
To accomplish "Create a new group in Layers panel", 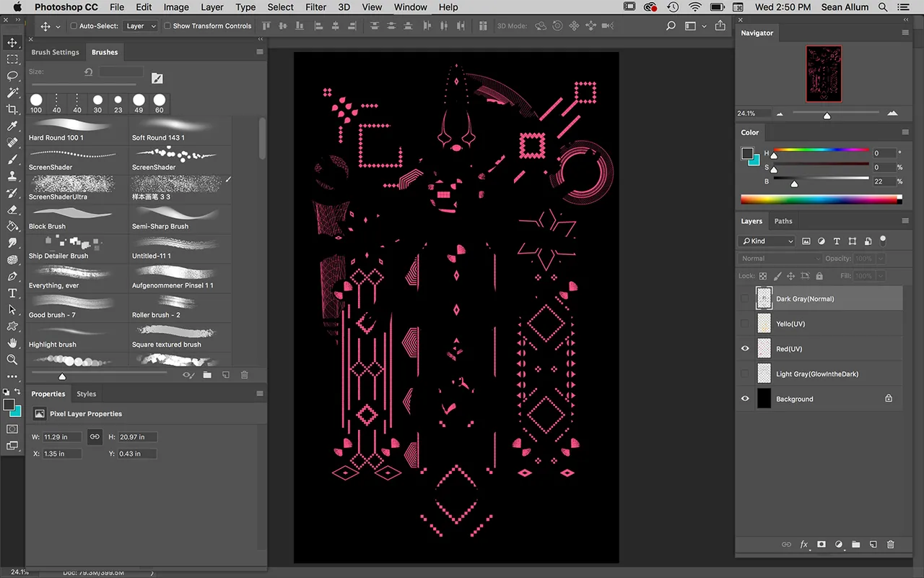I will click(855, 544).
